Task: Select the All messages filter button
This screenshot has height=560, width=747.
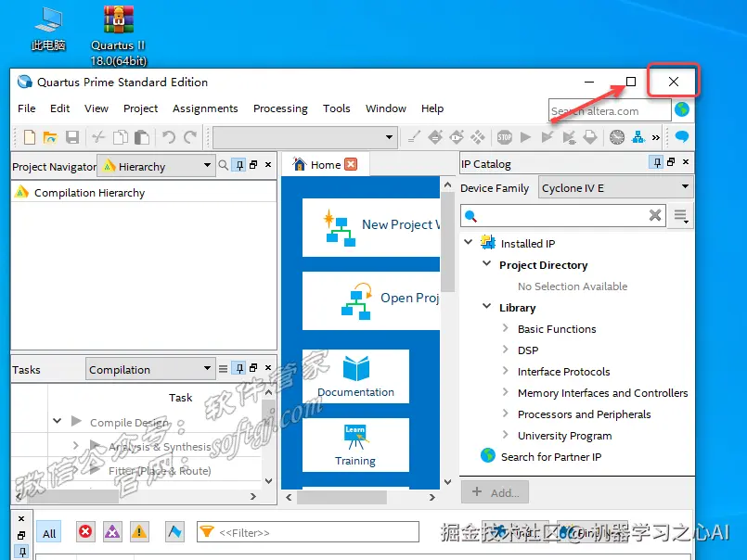Action: (49, 533)
